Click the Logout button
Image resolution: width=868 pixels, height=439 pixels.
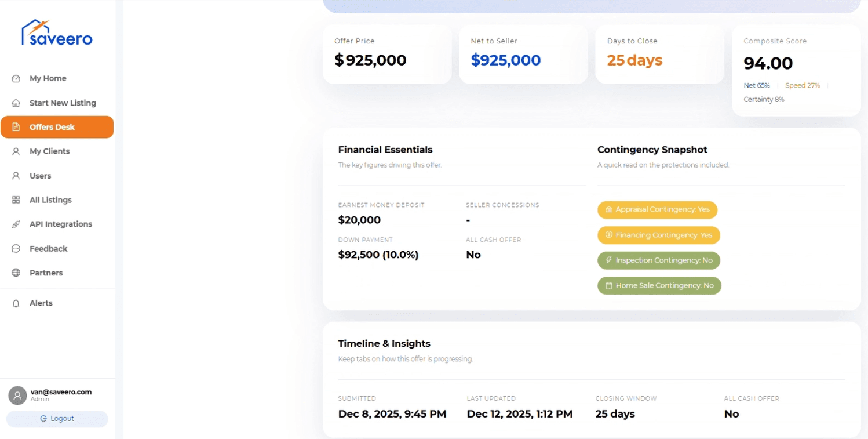pyautogui.click(x=57, y=419)
